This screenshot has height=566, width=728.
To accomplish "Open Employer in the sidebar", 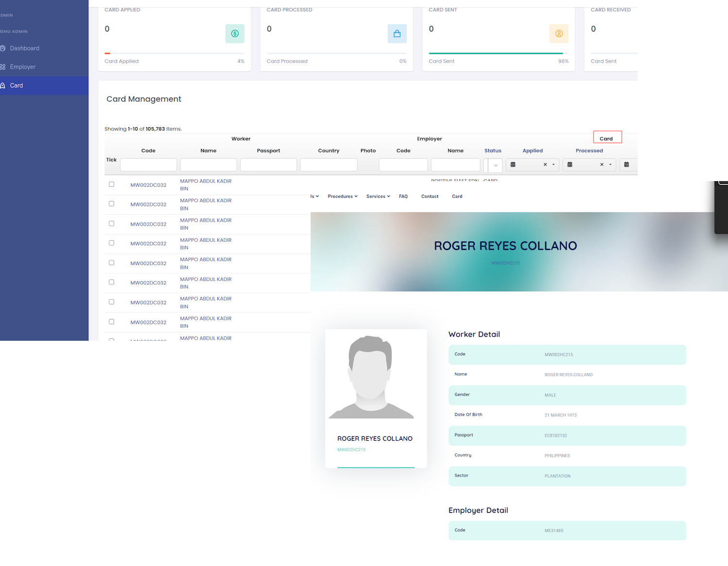I will coord(22,67).
